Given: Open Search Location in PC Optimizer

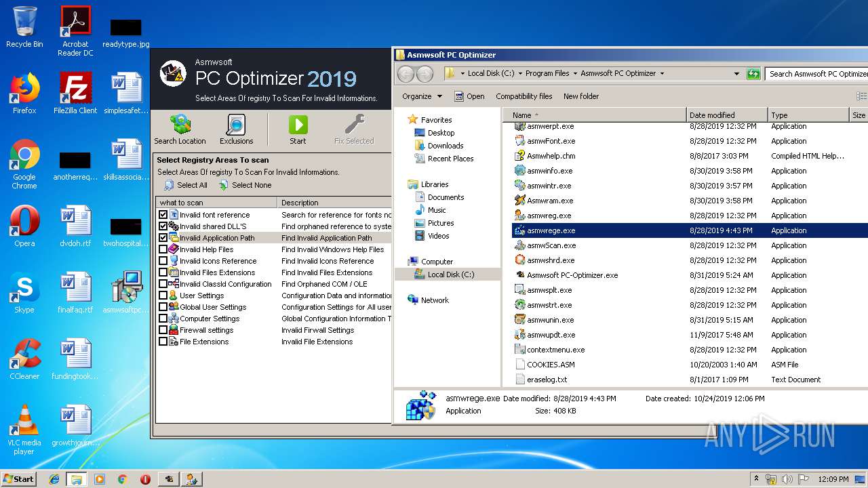Looking at the screenshot, I should coord(180,129).
